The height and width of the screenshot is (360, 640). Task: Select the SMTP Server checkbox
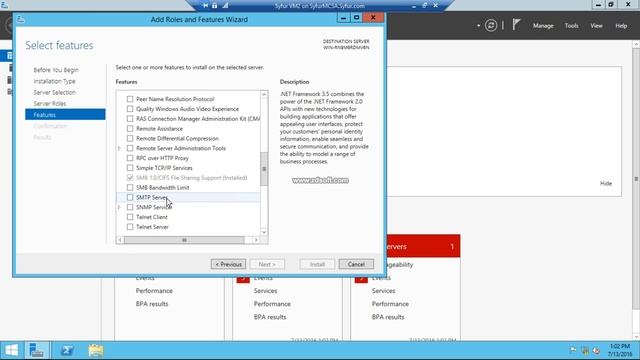coord(130,197)
